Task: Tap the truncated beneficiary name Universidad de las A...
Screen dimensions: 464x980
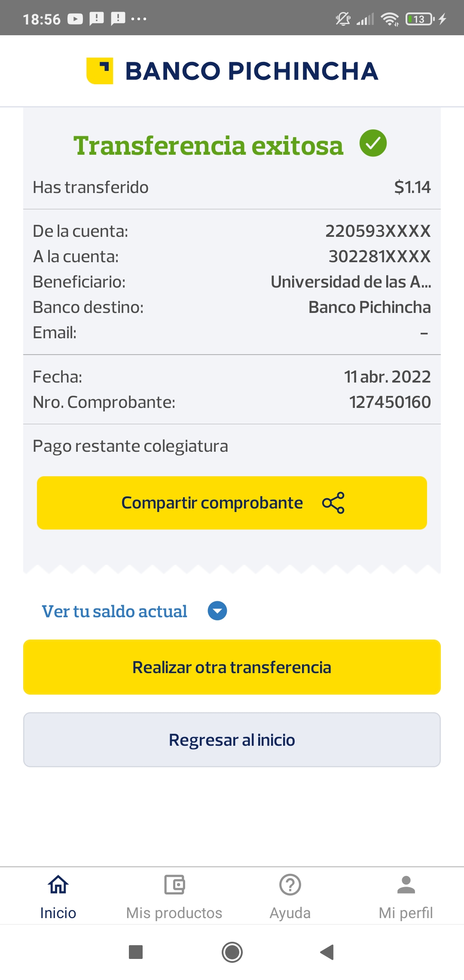Action: (x=351, y=282)
